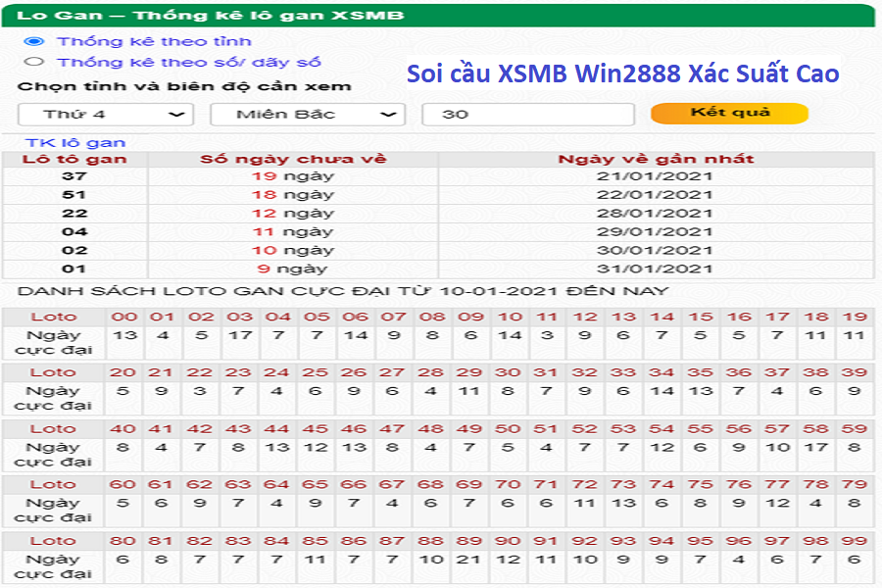
Task: Click Loto number 58 in grid header
Action: (815, 429)
